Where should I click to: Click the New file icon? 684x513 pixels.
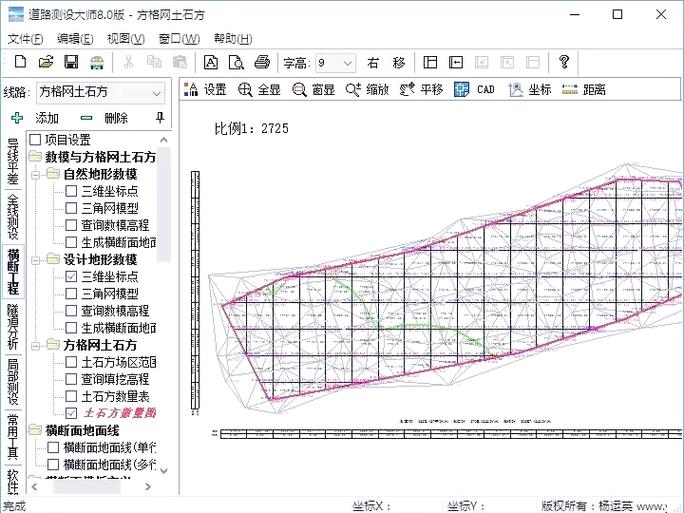pyautogui.click(x=20, y=62)
